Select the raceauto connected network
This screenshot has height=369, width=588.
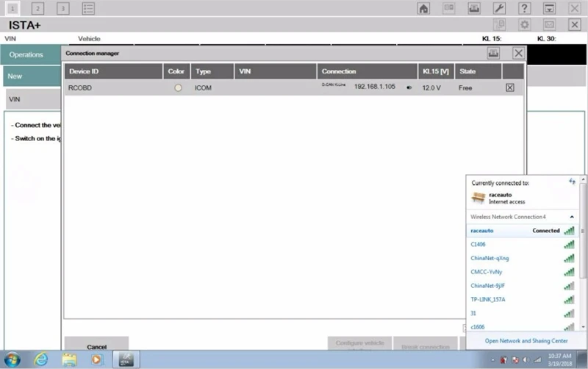pos(523,231)
